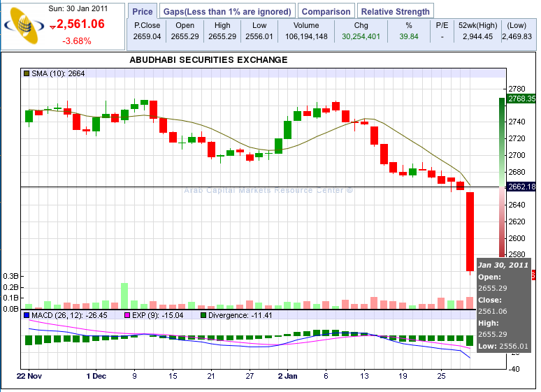Click the 52wk(High) value 2,944.45
The width and height of the screenshot is (541, 392).
pyautogui.click(x=478, y=36)
